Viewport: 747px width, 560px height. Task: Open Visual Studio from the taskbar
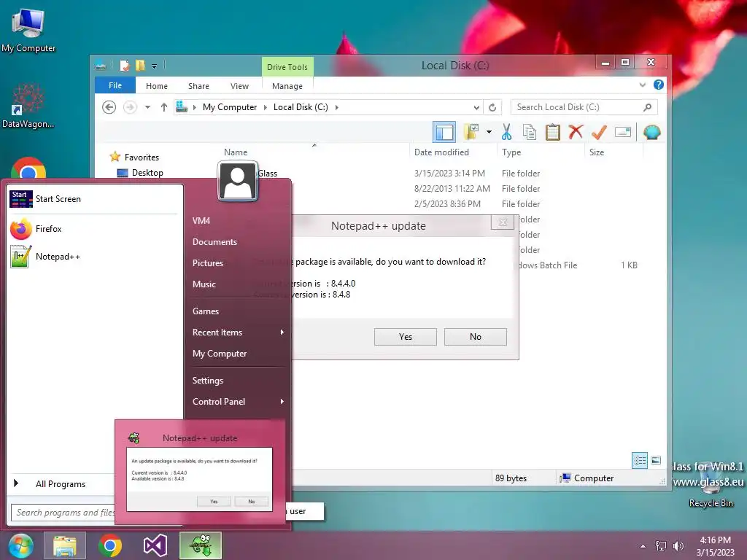pos(155,545)
